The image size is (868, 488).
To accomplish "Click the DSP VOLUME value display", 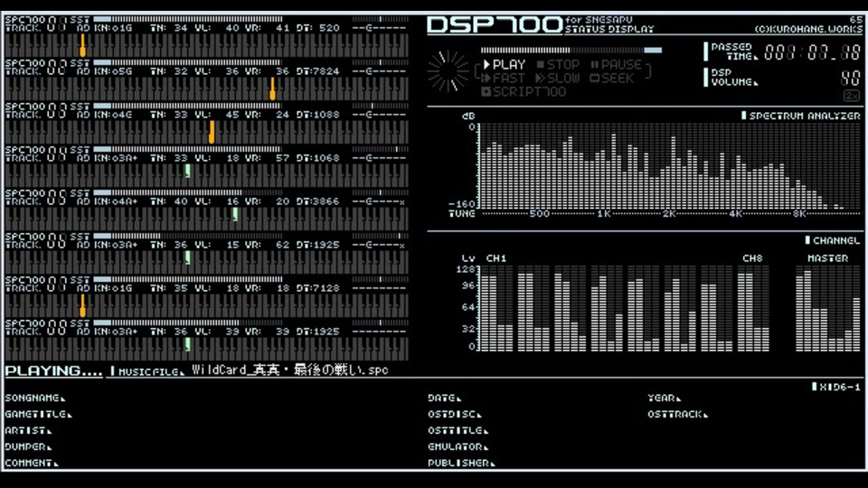I will tap(850, 78).
